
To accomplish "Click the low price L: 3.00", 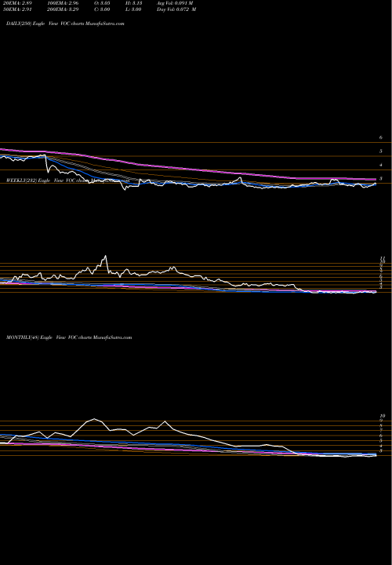I will pos(134,9).
